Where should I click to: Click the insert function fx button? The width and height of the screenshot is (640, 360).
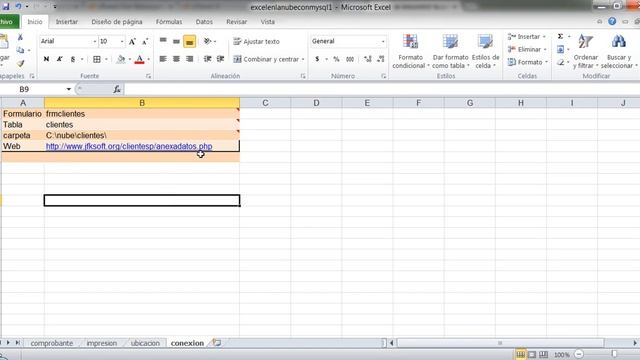(117, 89)
